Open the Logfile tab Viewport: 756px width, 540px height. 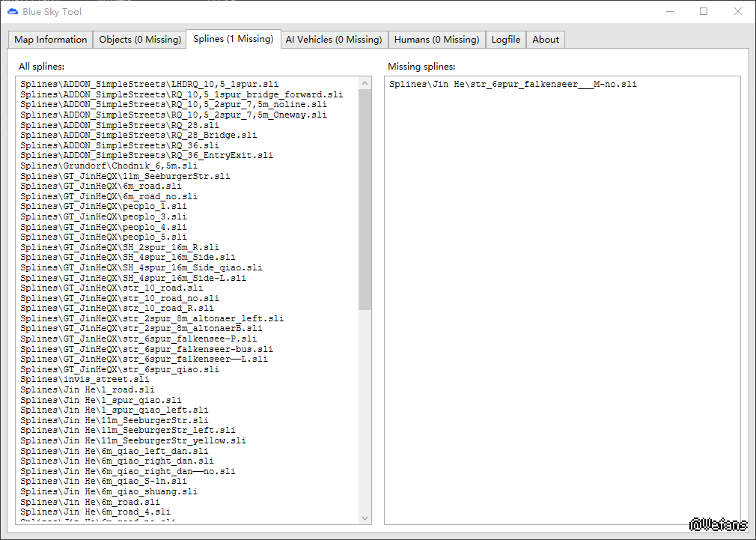[506, 40]
